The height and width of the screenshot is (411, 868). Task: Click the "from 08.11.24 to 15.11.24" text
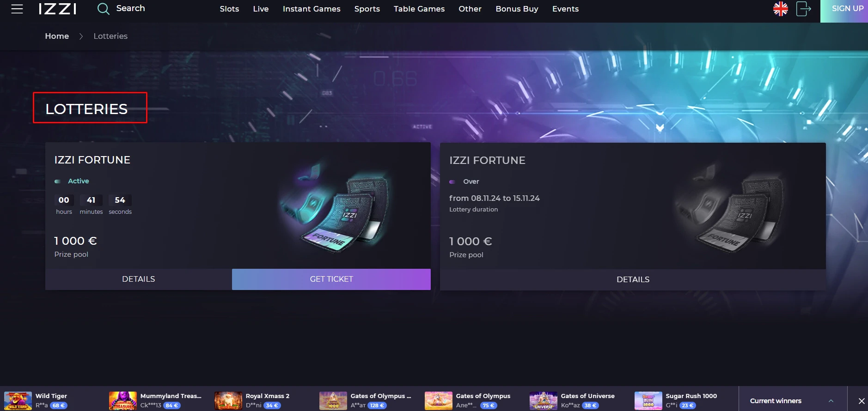coord(495,198)
